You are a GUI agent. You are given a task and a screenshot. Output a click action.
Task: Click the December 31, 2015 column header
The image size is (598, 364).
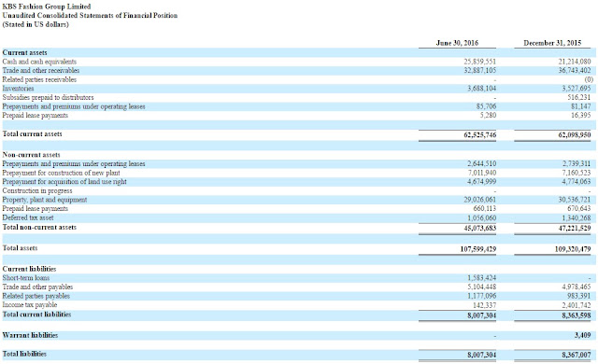coord(552,43)
